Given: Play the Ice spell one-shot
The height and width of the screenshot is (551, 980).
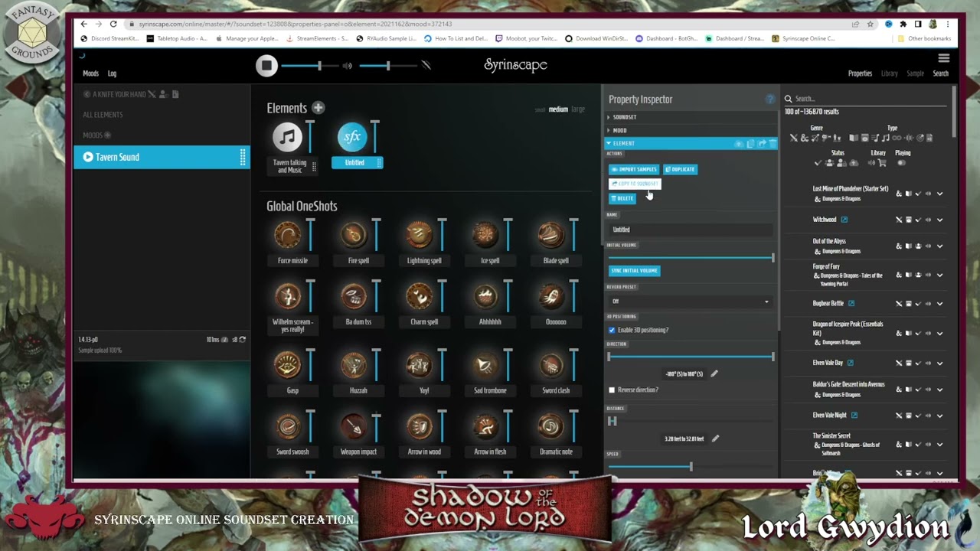Looking at the screenshot, I should click(485, 236).
